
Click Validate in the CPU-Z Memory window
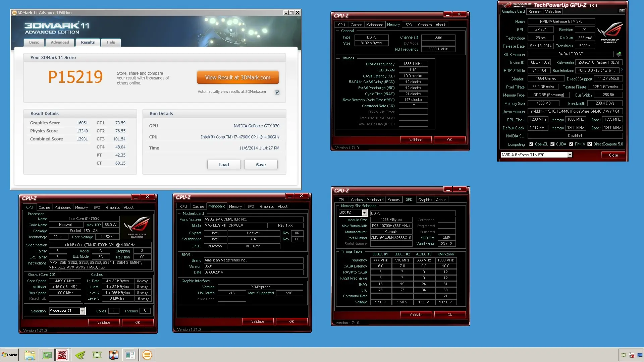(x=416, y=140)
